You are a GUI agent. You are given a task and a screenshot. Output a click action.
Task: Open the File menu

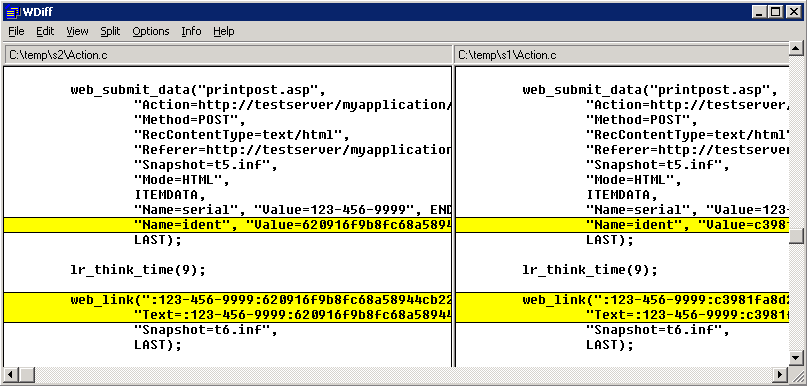click(16, 31)
